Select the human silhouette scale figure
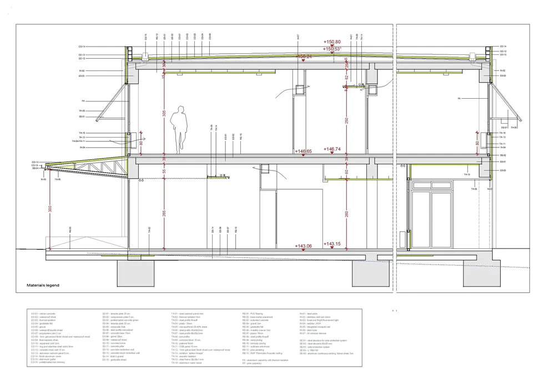The width and height of the screenshot is (555, 392). point(179,129)
